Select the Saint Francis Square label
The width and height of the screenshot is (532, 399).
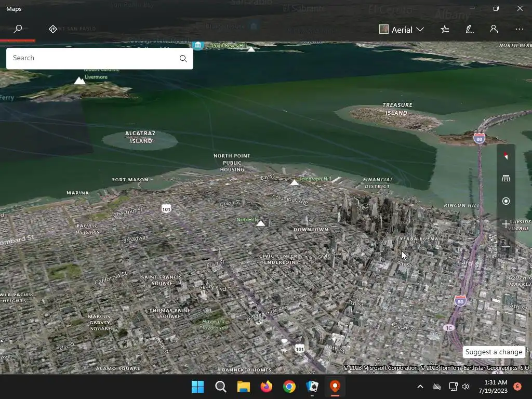point(162,280)
